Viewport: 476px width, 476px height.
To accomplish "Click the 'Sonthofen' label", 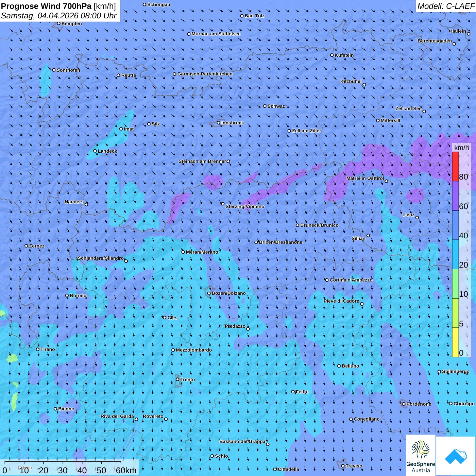I will click(x=68, y=70).
